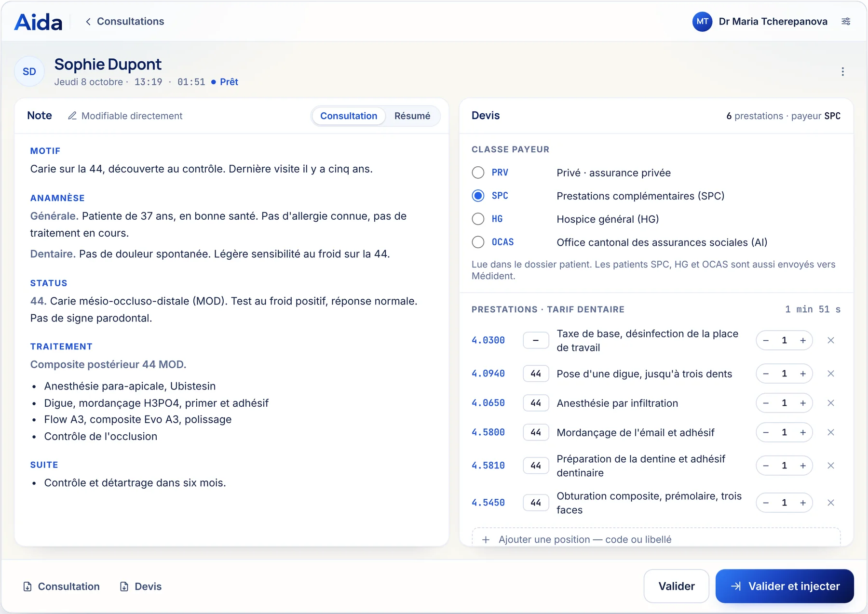Edit tooth number 44 for prestation 4.5810
Image resolution: width=868 pixels, height=614 pixels.
click(x=536, y=466)
